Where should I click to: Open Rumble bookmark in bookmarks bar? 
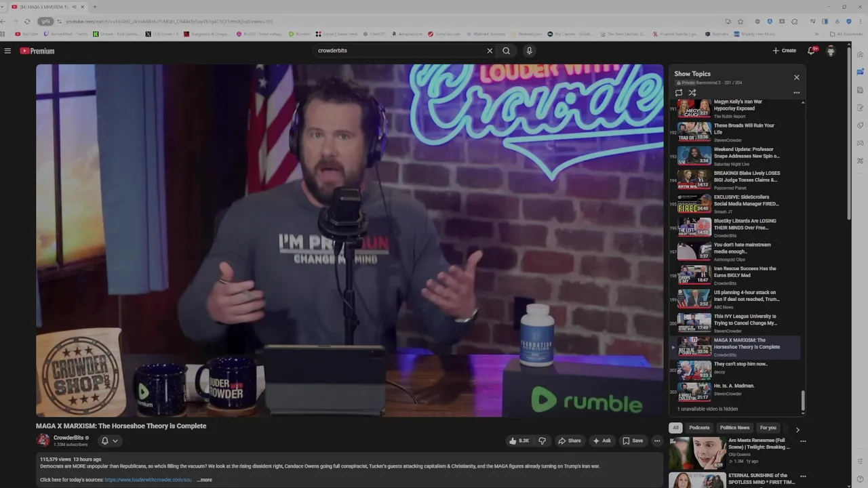click(x=300, y=34)
